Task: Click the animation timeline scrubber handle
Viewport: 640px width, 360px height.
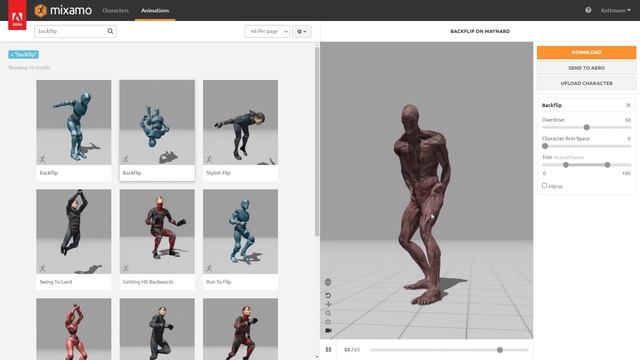Action: click(500, 350)
